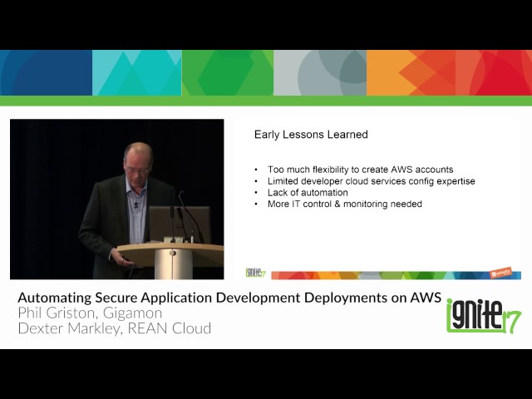
Task: Click the Palo Alto Networks slide badge
Action: [x=500, y=273]
